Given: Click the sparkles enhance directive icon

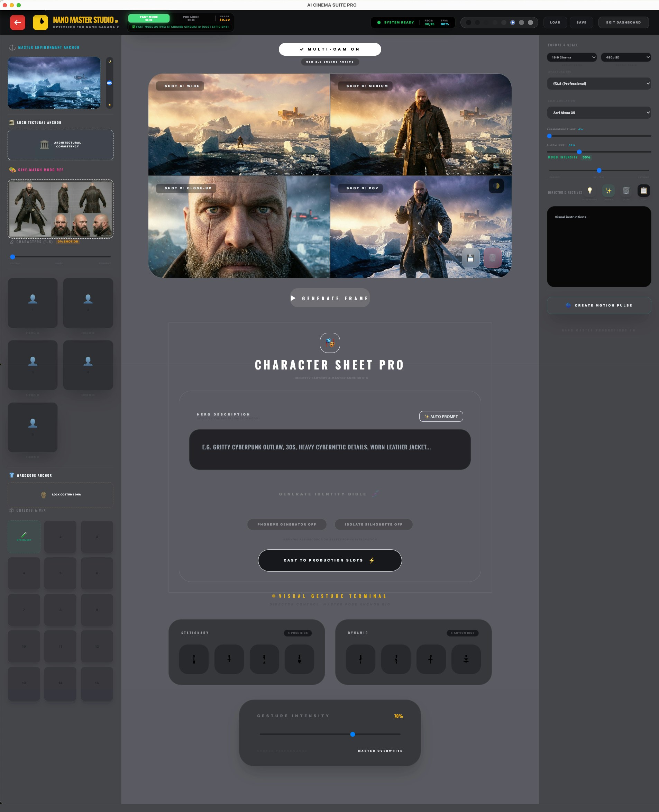Looking at the screenshot, I should pos(608,191).
